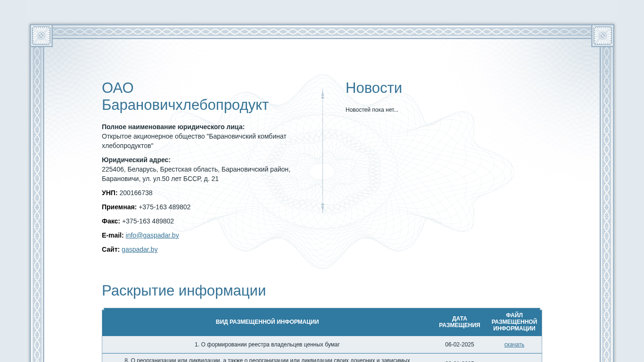The width and height of the screenshot is (644, 362).
Task: Click the info@gaspadar.by email link
Action: pos(152,235)
